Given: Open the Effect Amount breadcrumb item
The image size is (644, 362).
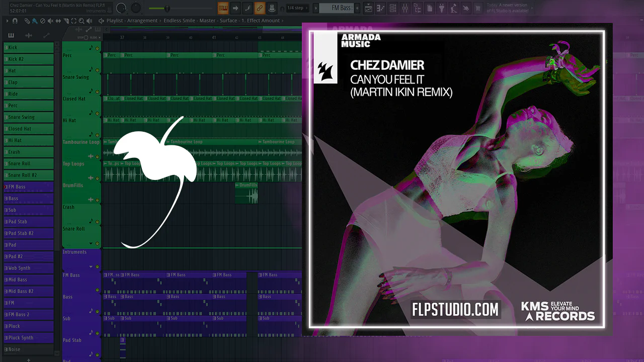Looking at the screenshot, I should click(260, 21).
